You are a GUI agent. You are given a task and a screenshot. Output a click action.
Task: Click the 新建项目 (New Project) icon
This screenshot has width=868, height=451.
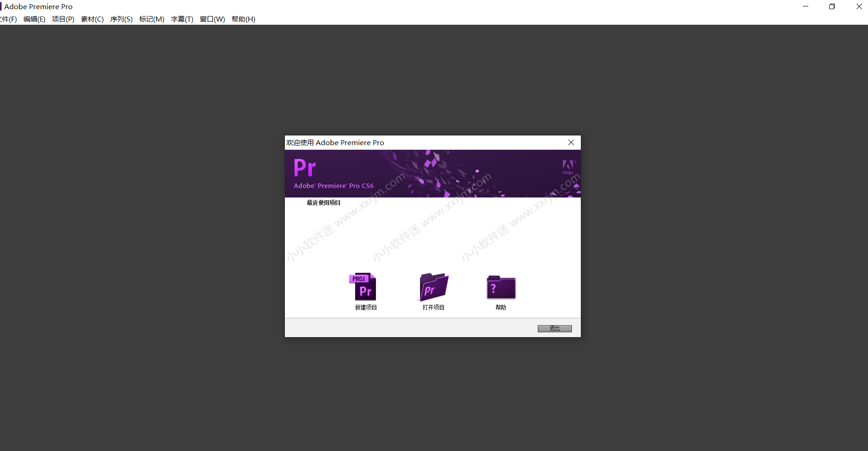pos(363,287)
